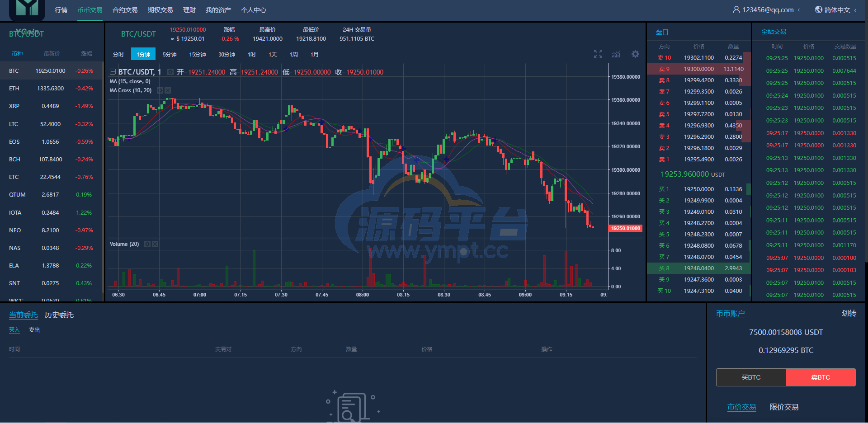The image size is (868, 423).
Task: Select IOTA in the coin list
Action: (x=52, y=213)
